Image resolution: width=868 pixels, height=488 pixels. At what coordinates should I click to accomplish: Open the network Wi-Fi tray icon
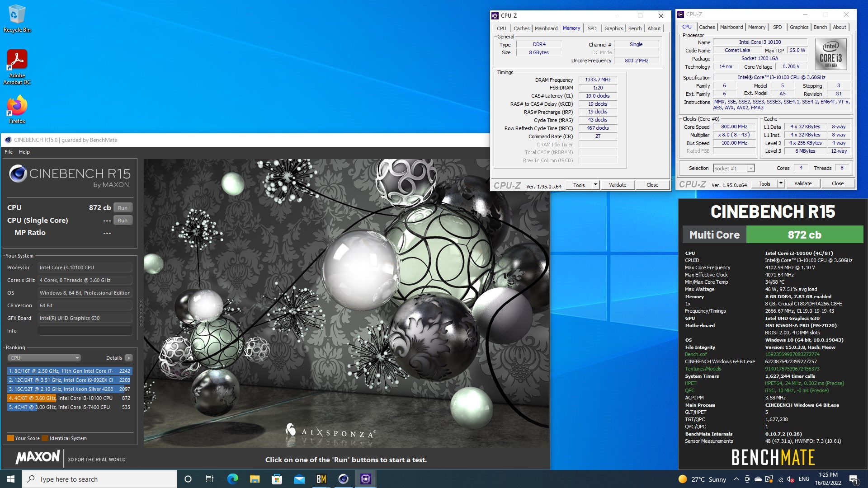[780, 479]
